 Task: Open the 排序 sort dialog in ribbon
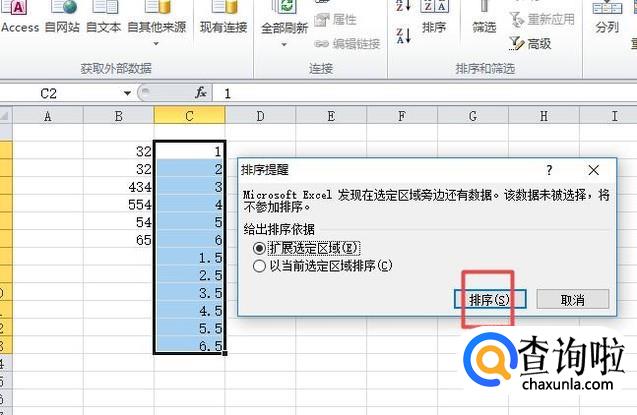pyautogui.click(x=434, y=27)
